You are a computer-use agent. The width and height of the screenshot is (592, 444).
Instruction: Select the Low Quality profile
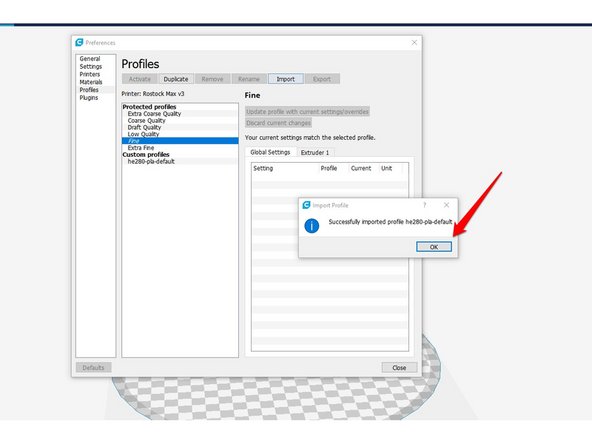pos(180,134)
